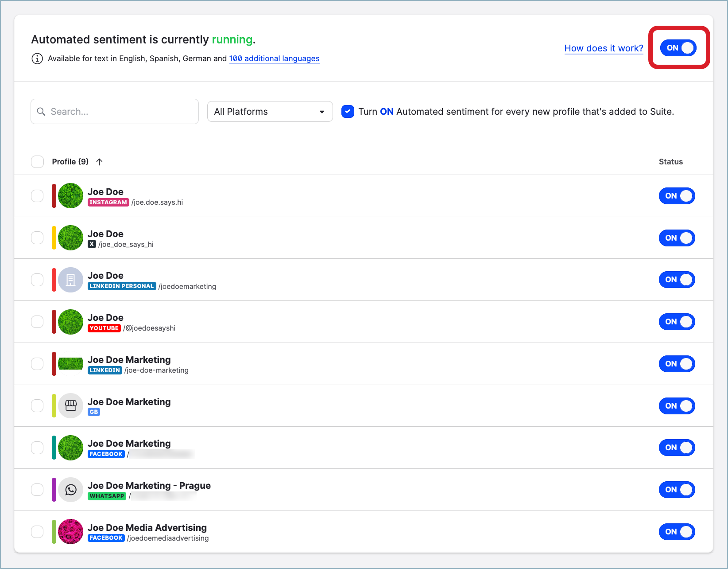
Task: Click the LinkedIn badge on joe-doe-marketing
Action: click(105, 370)
